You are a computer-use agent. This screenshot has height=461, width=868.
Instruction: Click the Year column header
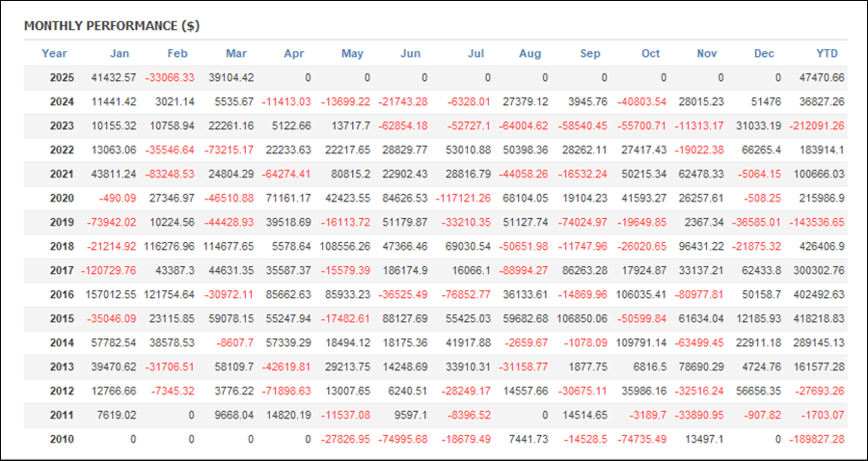[54, 54]
